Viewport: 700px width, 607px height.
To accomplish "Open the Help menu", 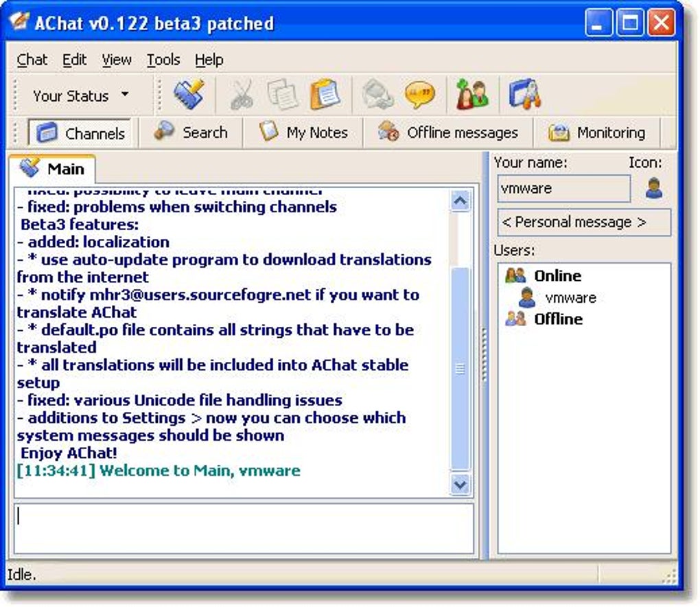I will pos(209,60).
